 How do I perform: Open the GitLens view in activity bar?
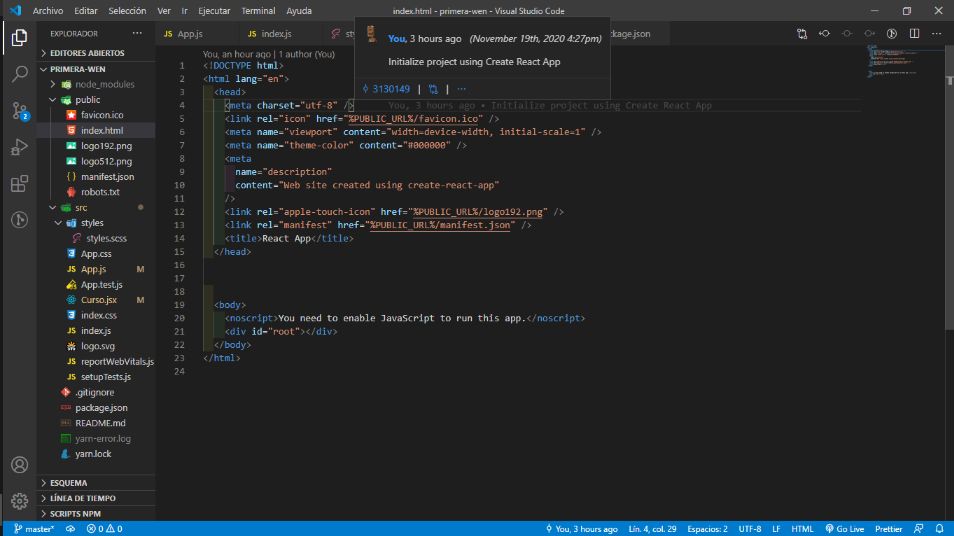[19, 220]
